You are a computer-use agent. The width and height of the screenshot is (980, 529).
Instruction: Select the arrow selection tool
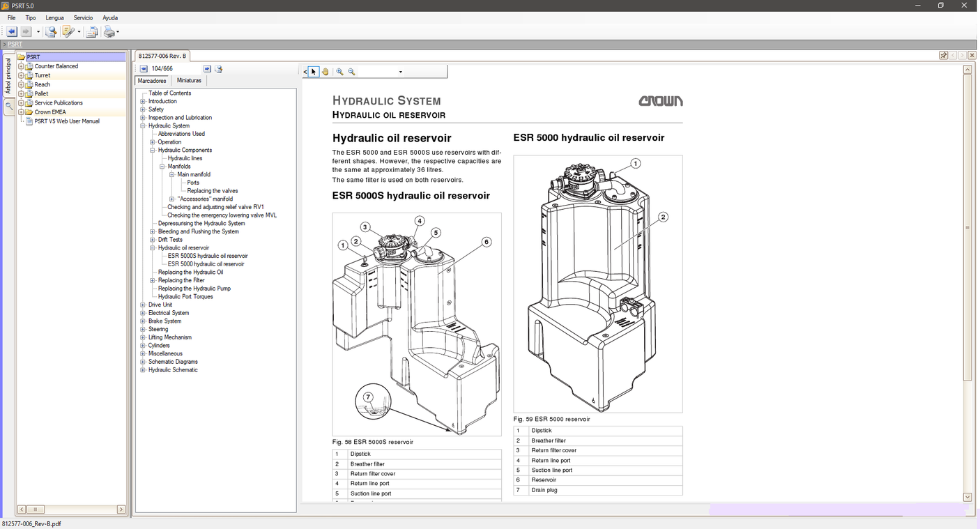click(x=314, y=71)
